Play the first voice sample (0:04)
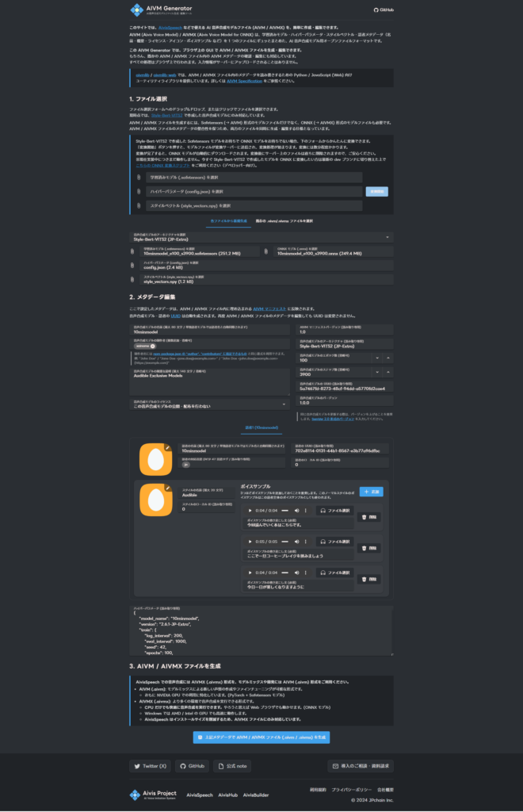The image size is (523, 812). 250,511
